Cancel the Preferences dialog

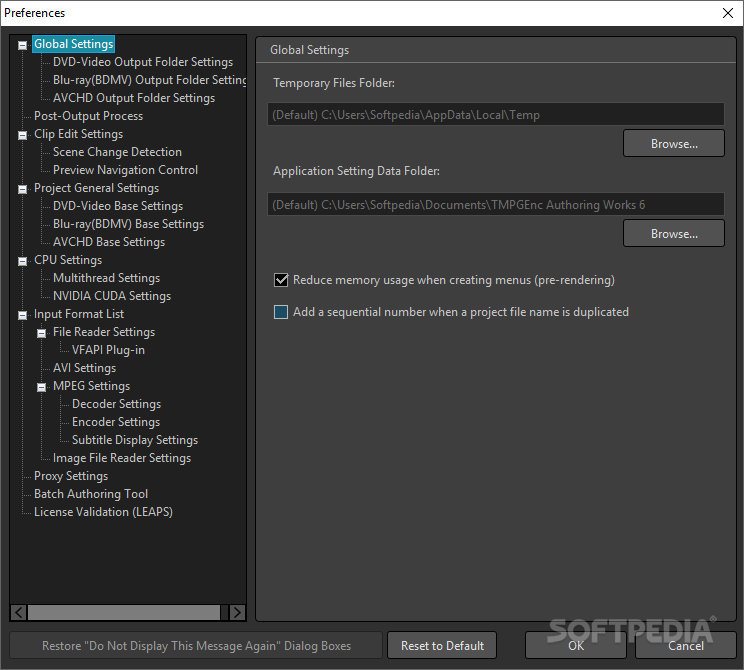click(686, 645)
